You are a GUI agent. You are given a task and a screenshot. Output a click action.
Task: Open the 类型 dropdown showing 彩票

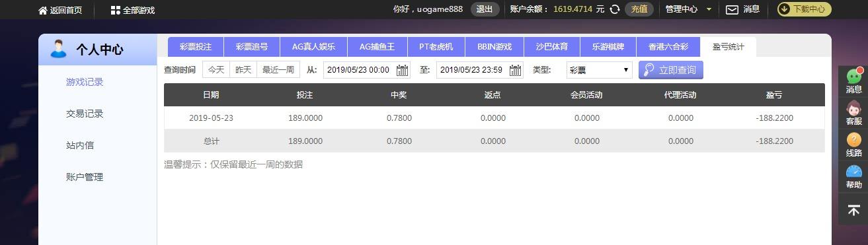[599, 70]
